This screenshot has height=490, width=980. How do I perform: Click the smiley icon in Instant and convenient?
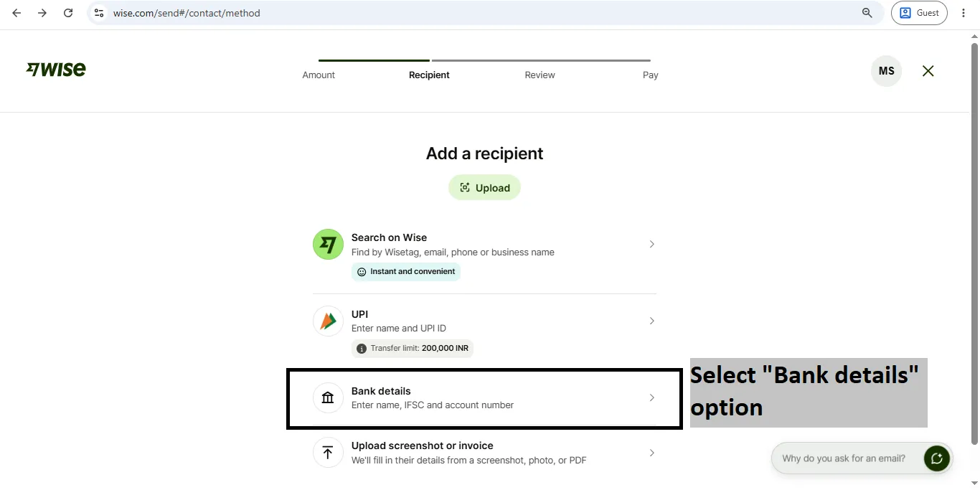pyautogui.click(x=362, y=272)
